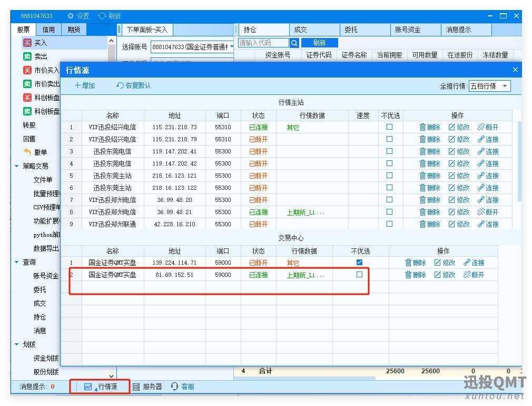This screenshot has height=406, width=532.
Task: Click edit 修改 icon for row 3 迅投东莞电信
Action: pyautogui.click(x=451, y=151)
